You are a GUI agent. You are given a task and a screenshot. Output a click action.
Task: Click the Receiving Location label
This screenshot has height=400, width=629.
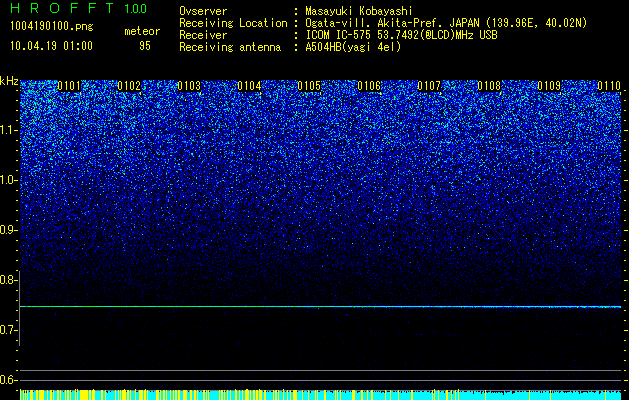coord(233,23)
